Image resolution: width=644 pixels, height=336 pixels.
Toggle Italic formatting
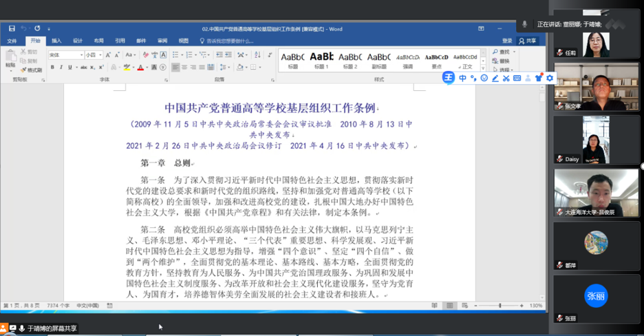coord(61,67)
